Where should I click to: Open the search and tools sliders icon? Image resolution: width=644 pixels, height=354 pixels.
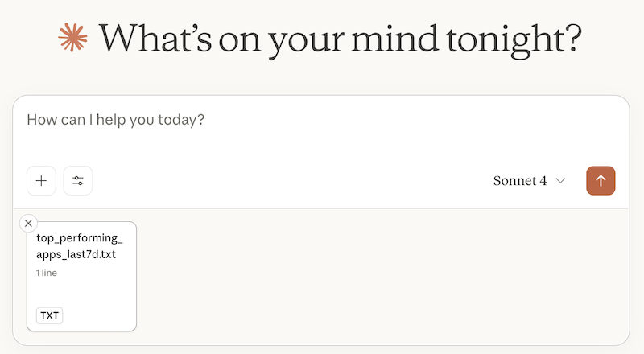[x=77, y=181]
